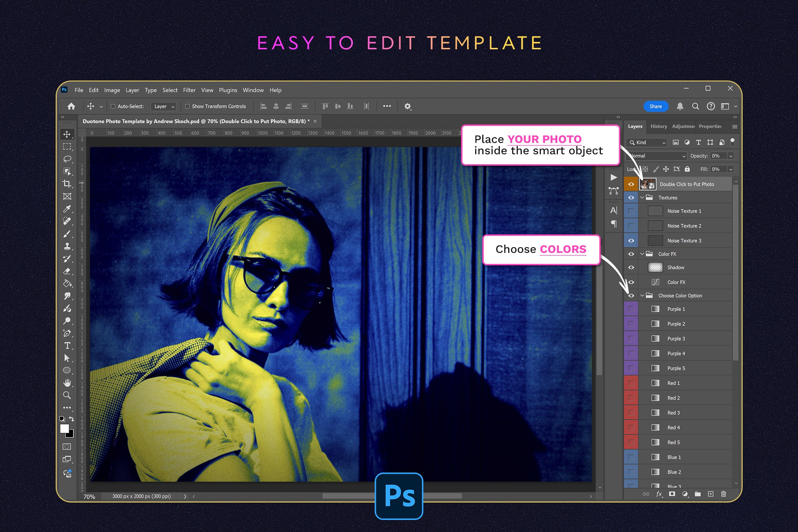Select the Horizontal Type tool
Viewport: 798px width, 532px height.
[x=67, y=345]
